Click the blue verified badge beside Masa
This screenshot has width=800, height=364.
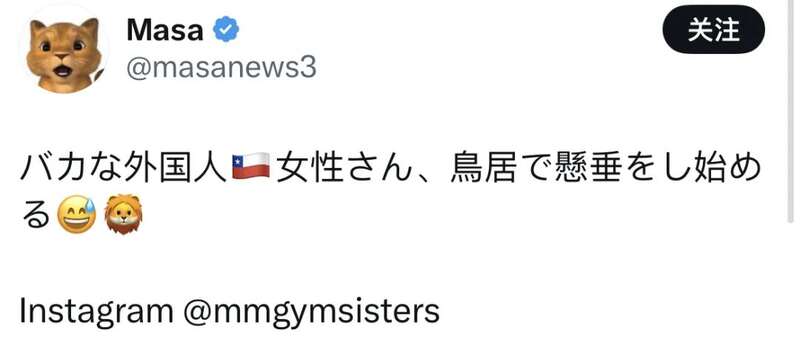226,30
